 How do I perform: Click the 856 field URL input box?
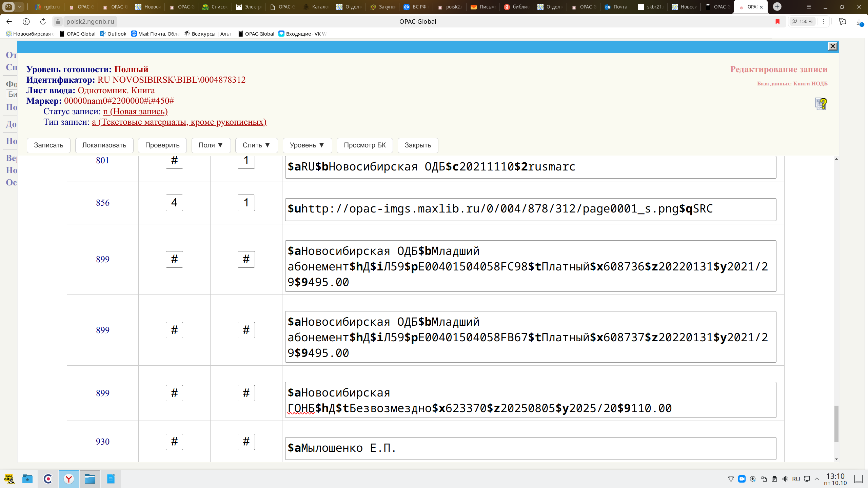(x=530, y=209)
